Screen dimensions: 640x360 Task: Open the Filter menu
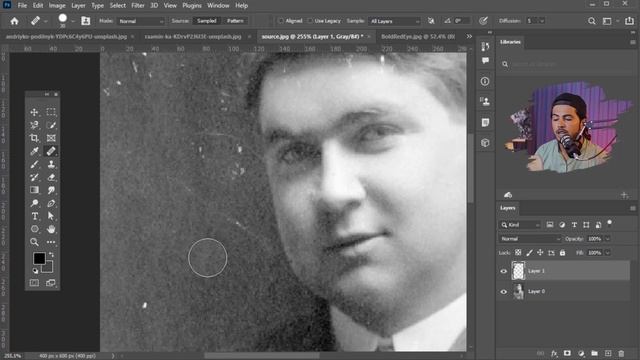[x=138, y=6]
